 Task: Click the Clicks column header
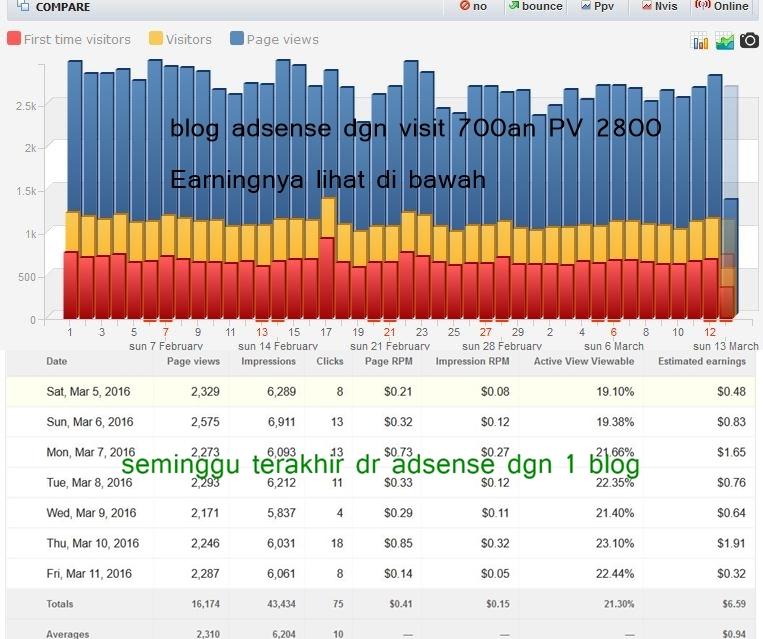coord(329,362)
